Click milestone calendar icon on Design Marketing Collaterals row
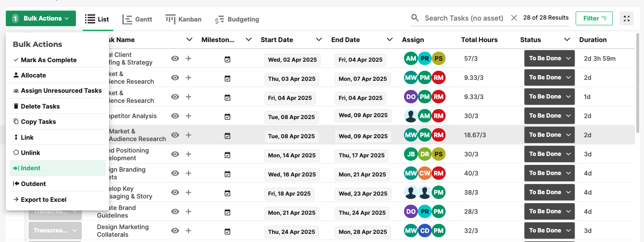The height and width of the screenshot is (242, 644). (228, 231)
